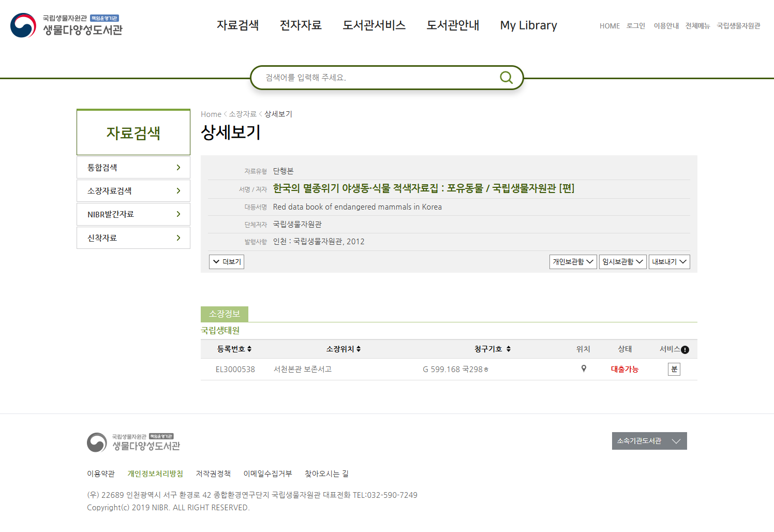The width and height of the screenshot is (774, 532).
Task: Click the service info exclamation icon
Action: click(685, 350)
